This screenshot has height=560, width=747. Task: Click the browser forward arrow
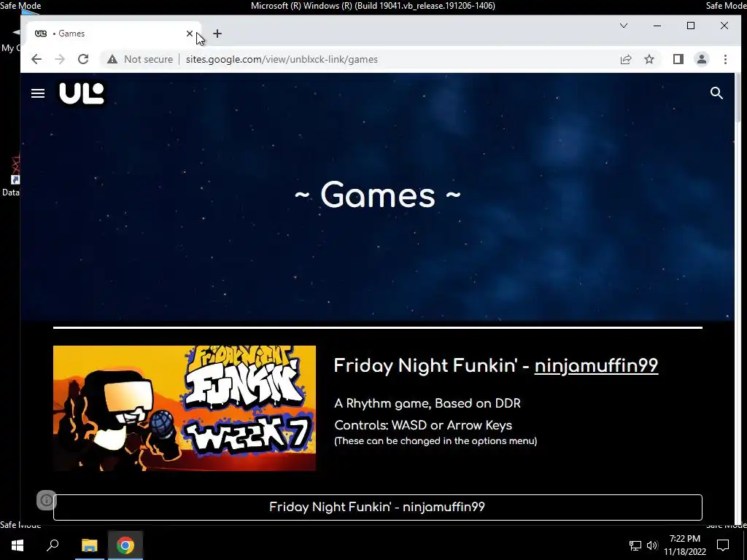point(60,59)
